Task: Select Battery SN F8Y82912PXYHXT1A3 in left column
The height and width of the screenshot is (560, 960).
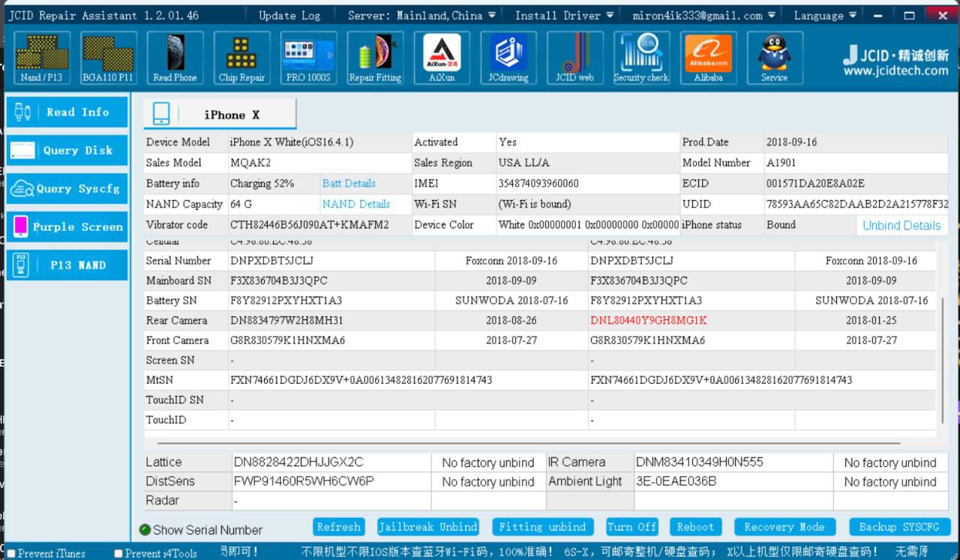Action: (x=286, y=301)
